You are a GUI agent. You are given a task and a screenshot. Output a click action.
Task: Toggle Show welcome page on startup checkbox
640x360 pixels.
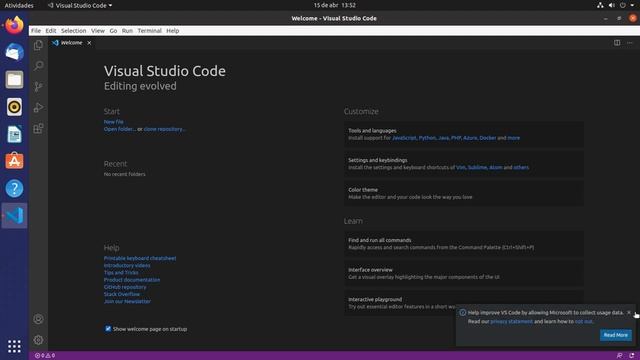coord(108,329)
